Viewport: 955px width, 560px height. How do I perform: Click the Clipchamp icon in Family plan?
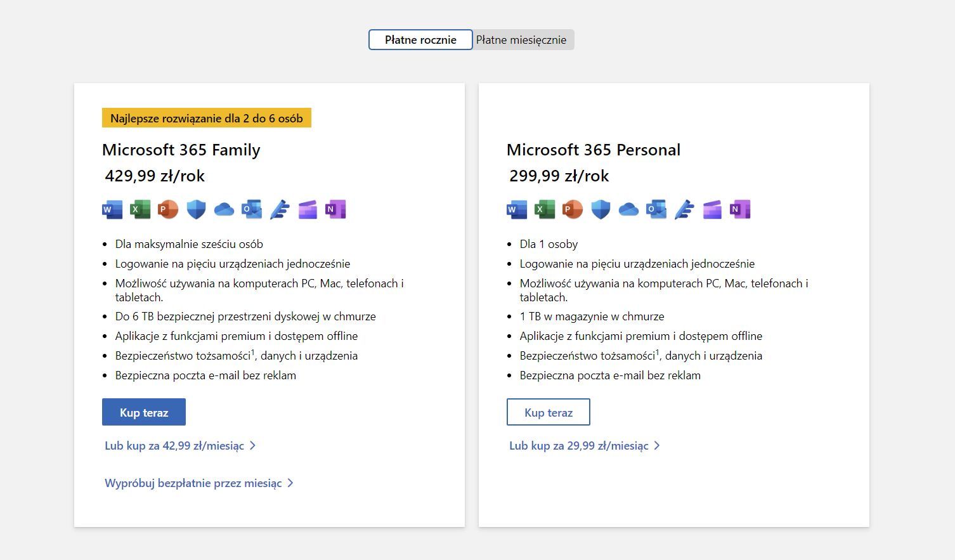click(x=308, y=209)
